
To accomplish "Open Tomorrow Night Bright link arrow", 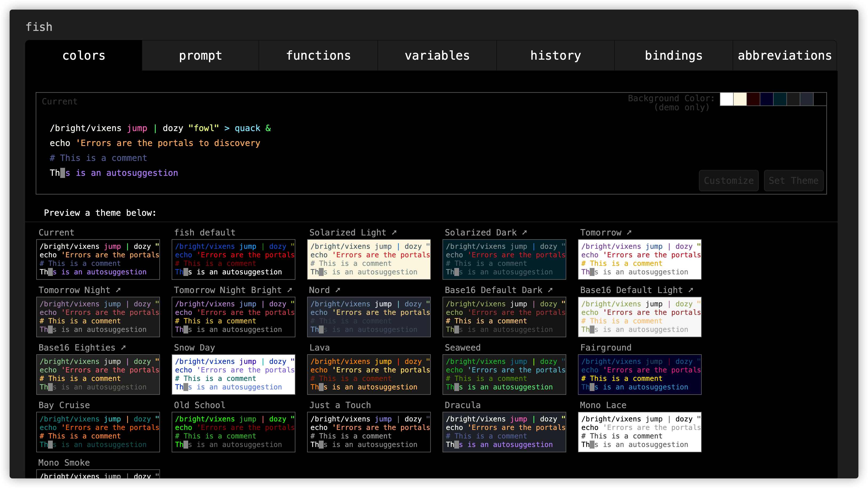I will click(290, 290).
